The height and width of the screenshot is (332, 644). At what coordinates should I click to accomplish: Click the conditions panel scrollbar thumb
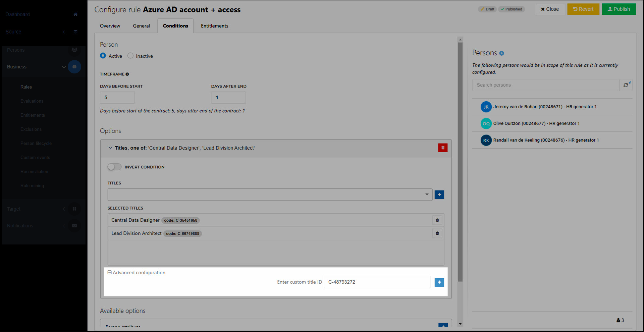tap(460, 162)
